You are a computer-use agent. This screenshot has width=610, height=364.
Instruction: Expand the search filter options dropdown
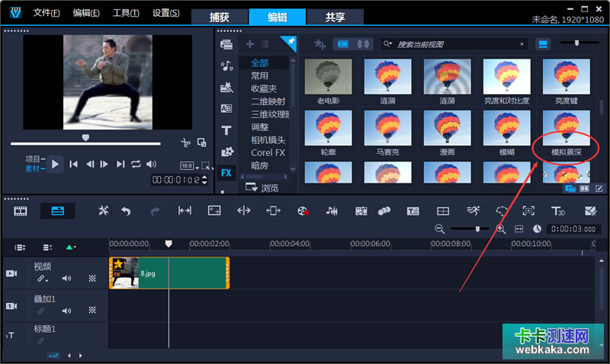click(389, 45)
